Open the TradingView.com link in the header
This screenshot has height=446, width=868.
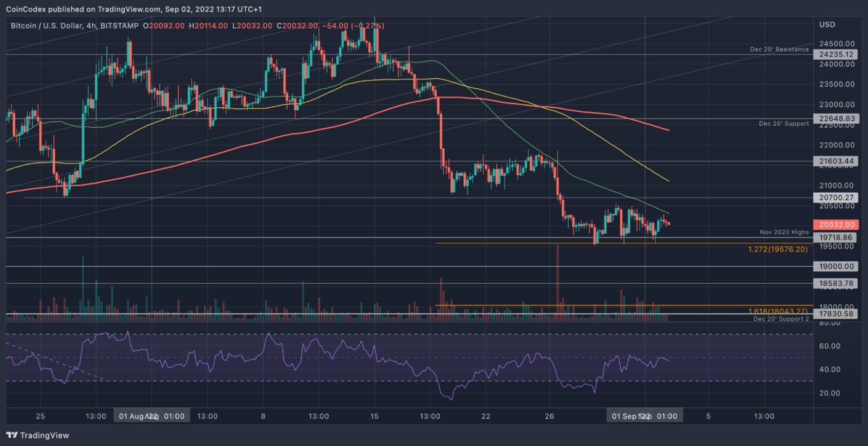point(126,10)
